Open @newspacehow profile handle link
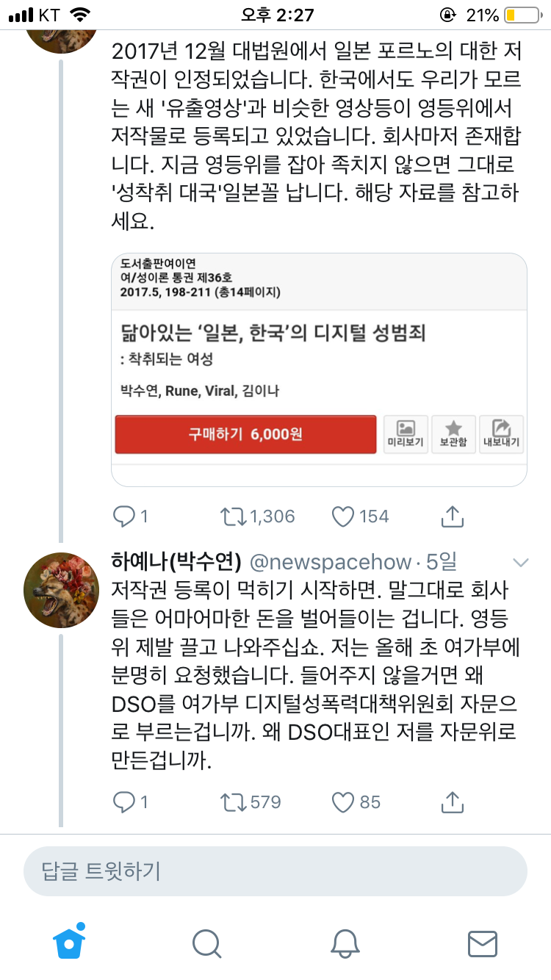The height and width of the screenshot is (980, 551). pos(331,563)
